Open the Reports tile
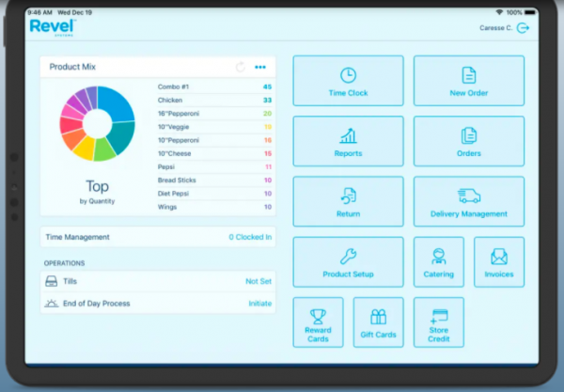This screenshot has width=564, height=392. [x=348, y=141]
